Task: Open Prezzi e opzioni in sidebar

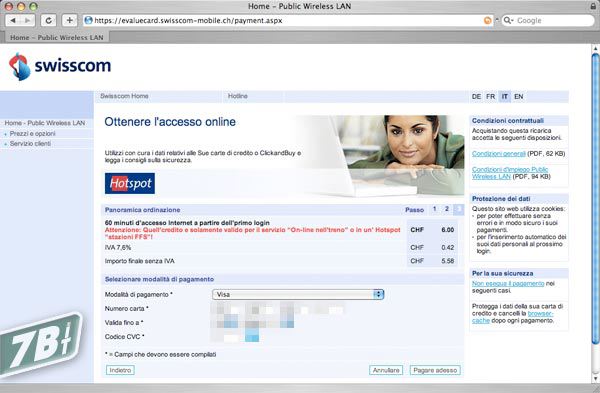Action: click(33, 134)
